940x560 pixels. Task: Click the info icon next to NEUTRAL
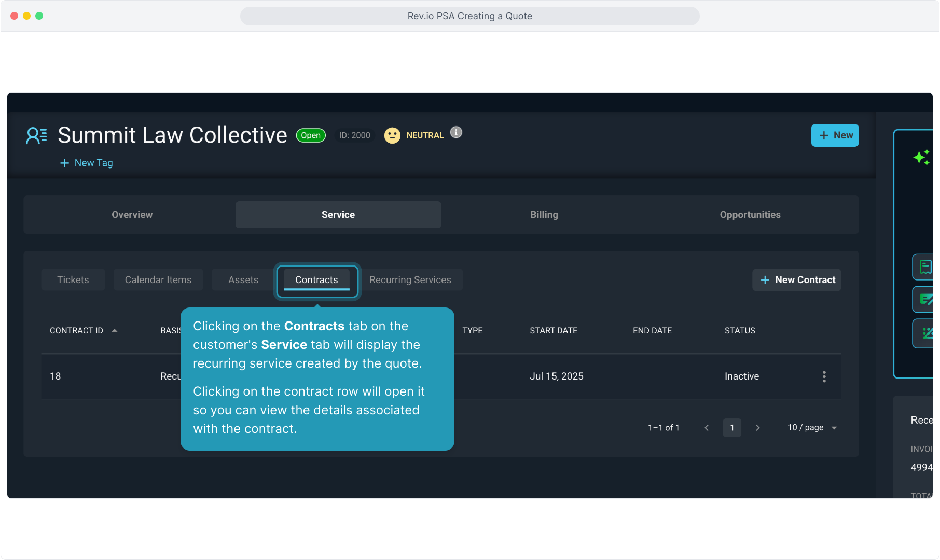(x=456, y=133)
